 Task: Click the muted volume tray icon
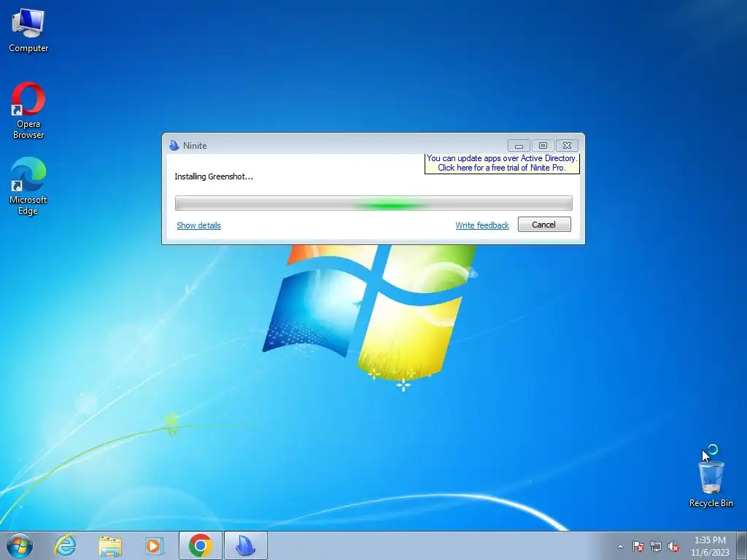[x=673, y=546]
